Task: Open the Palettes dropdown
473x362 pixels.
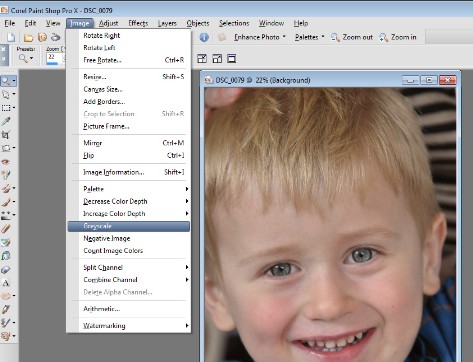Action: (x=309, y=37)
